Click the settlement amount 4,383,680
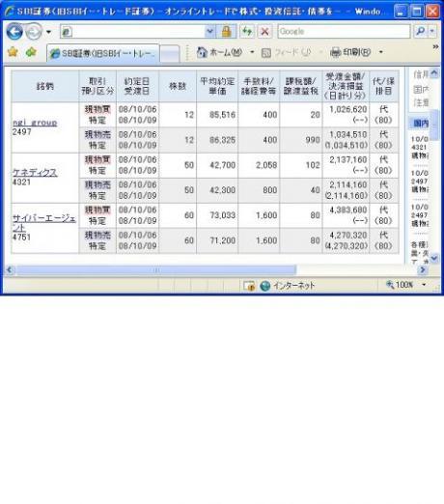Image resolution: width=444 pixels, height=504 pixels. pos(348,210)
